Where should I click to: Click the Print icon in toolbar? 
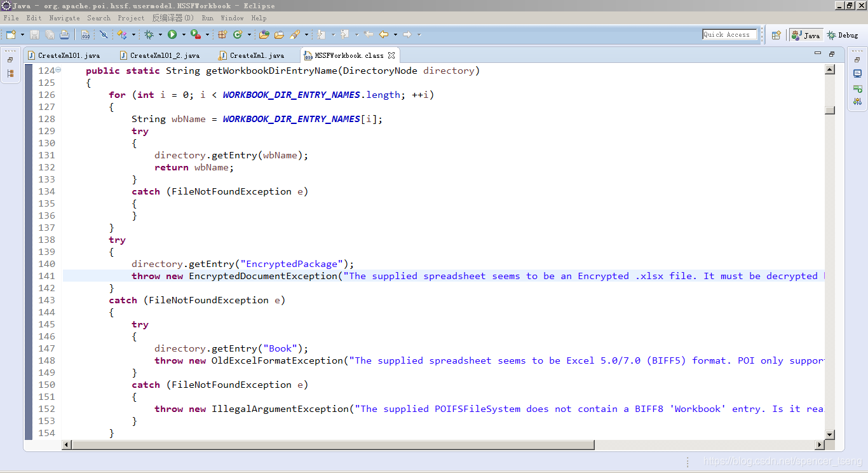[x=64, y=34]
